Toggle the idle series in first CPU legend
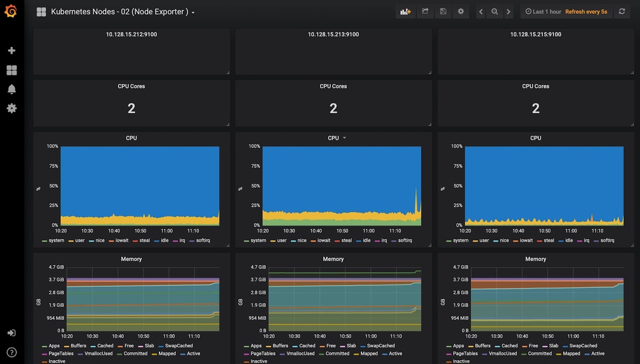640x364 pixels. pyautogui.click(x=160, y=240)
